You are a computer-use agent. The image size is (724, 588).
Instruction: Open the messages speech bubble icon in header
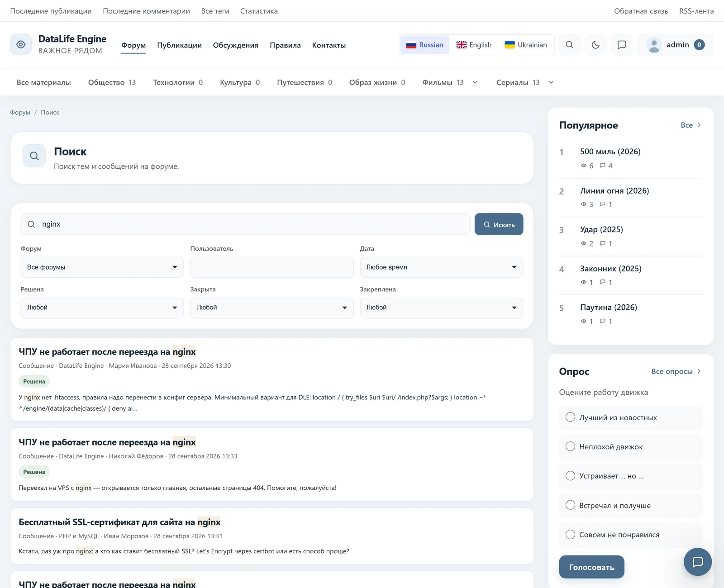tap(622, 45)
